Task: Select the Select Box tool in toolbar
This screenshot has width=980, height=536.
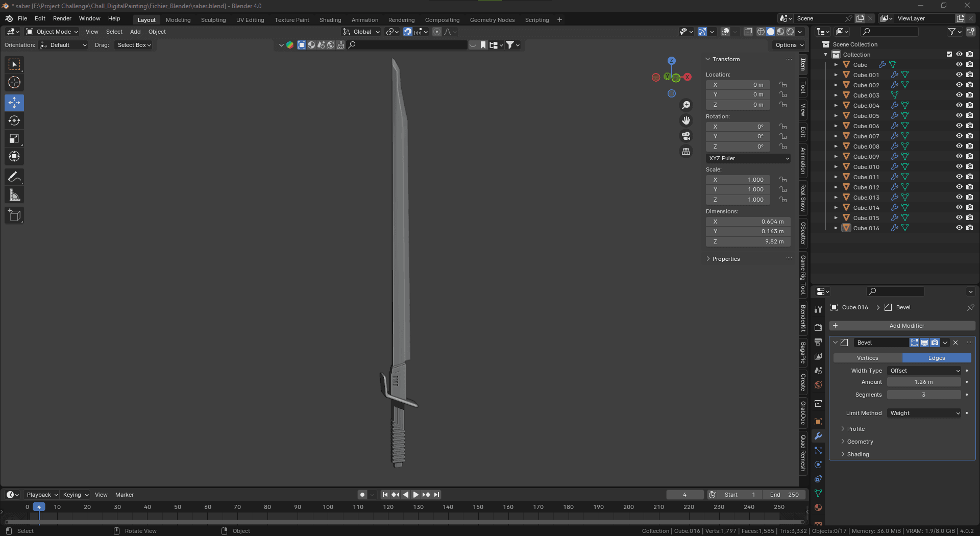Action: point(14,64)
